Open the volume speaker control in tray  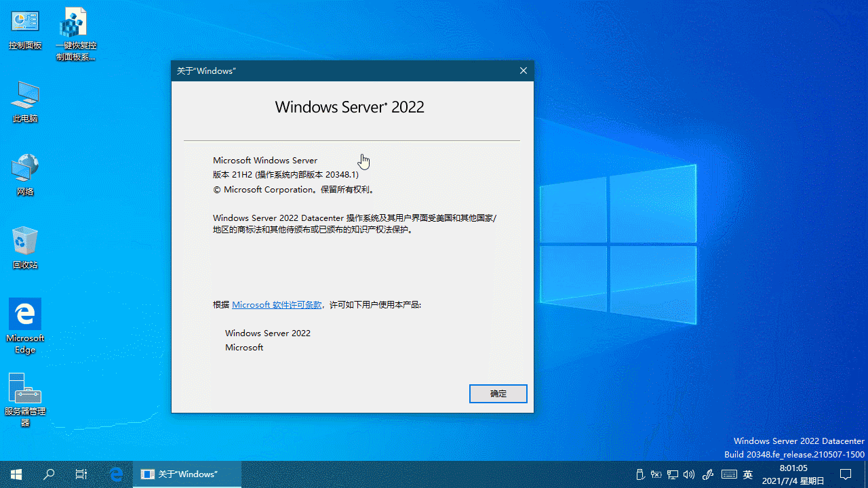pos(689,474)
